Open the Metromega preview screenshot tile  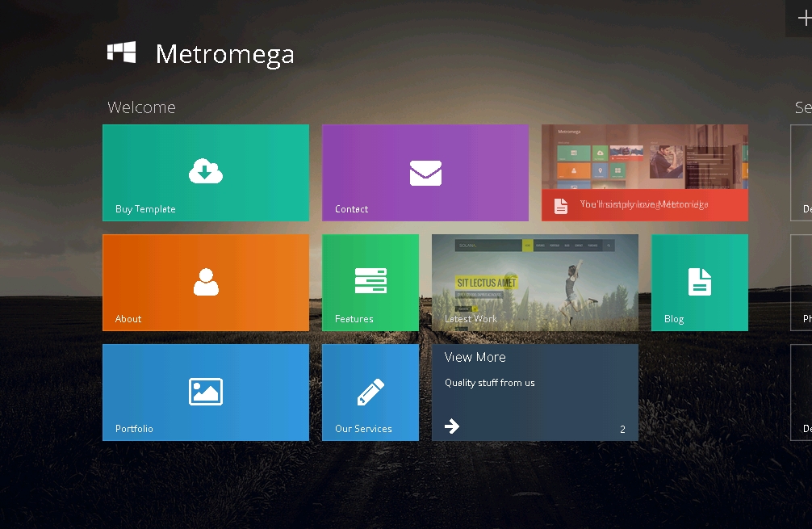[x=644, y=157]
